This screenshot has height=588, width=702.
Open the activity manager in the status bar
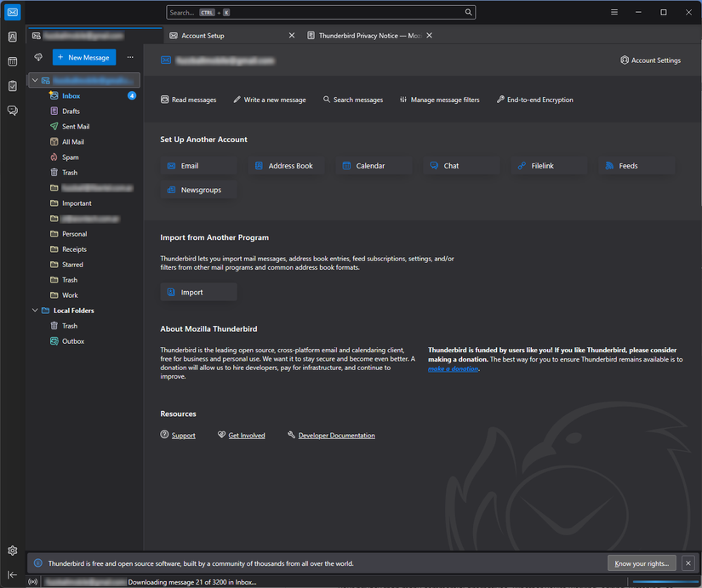[32, 581]
